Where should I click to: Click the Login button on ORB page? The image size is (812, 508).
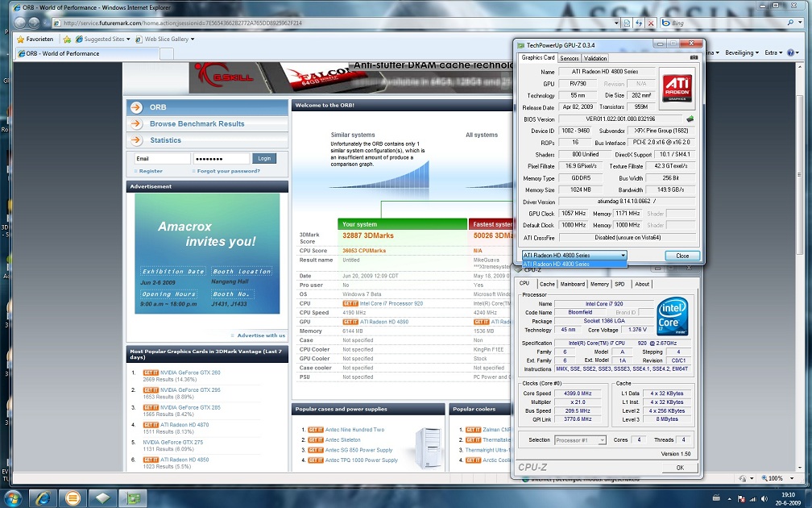[x=264, y=159]
